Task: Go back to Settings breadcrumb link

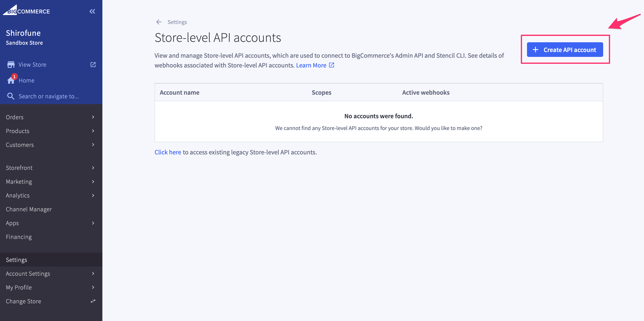Action: tap(177, 22)
